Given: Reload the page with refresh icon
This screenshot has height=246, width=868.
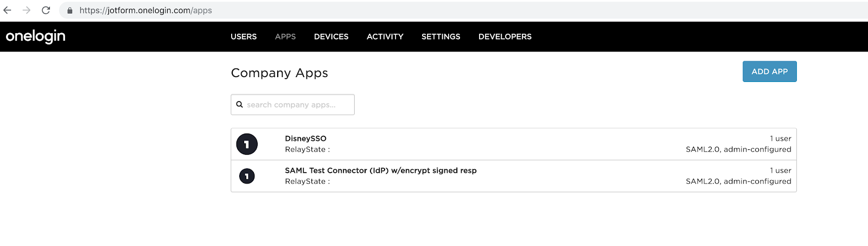Looking at the screenshot, I should click(46, 10).
